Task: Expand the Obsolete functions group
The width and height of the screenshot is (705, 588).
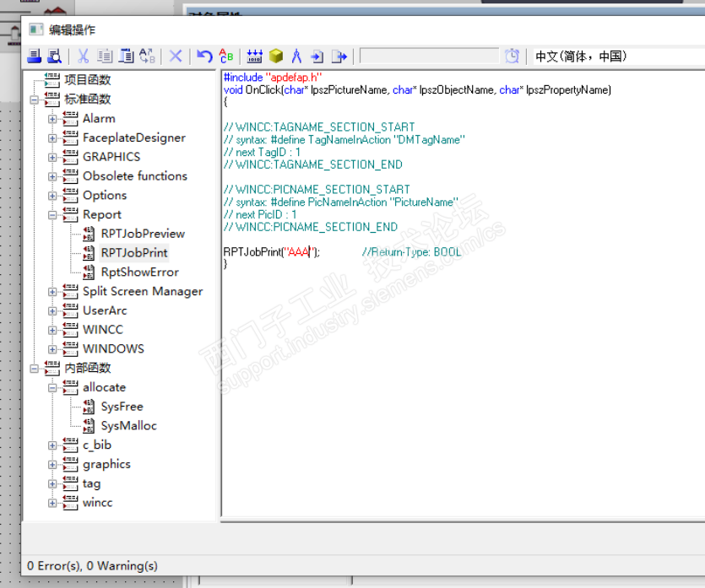Action: (x=52, y=176)
